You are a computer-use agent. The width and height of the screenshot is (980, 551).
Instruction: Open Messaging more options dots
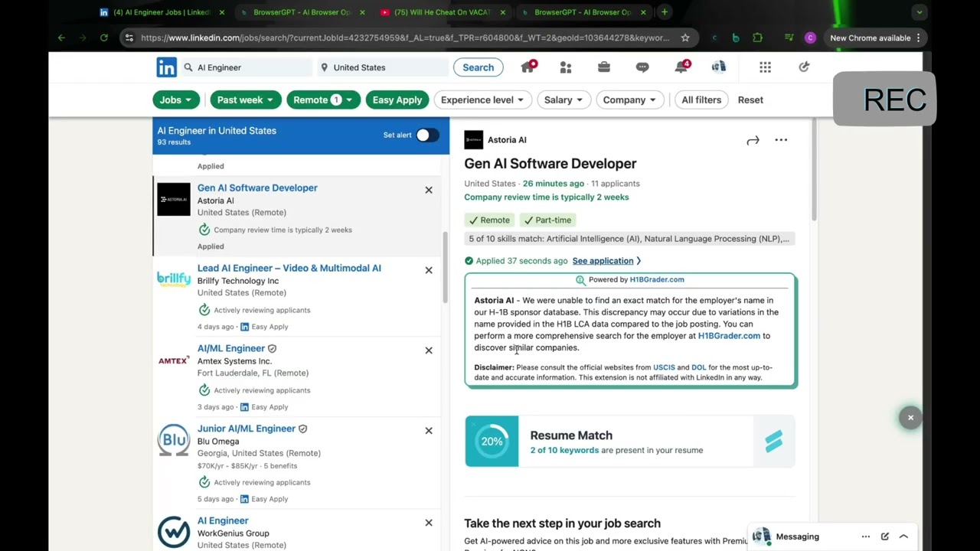click(x=866, y=536)
